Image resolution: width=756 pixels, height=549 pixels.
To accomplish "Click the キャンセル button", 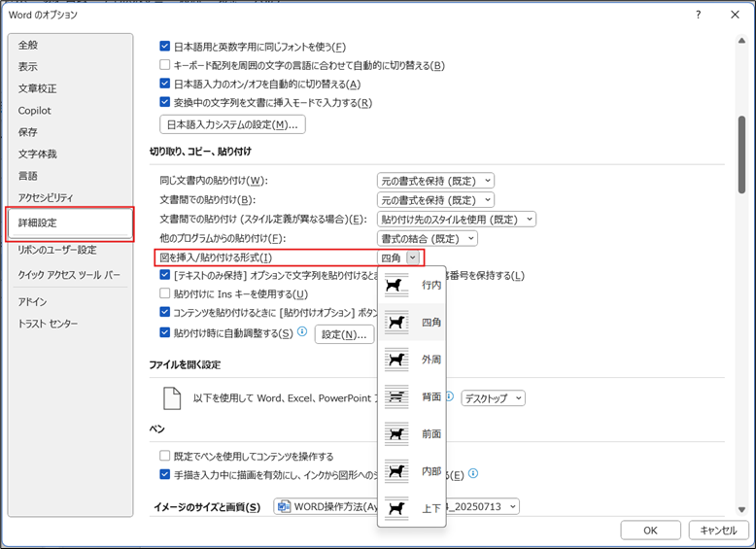I will click(718, 530).
